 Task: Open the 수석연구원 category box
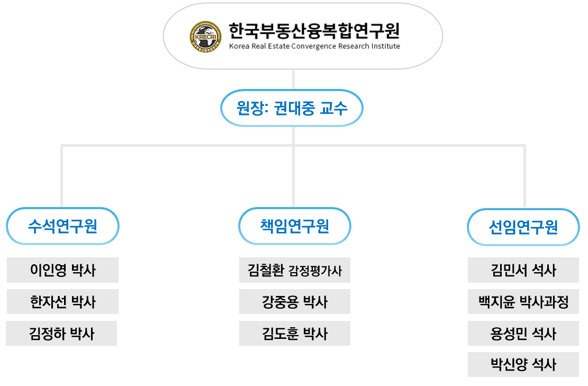62,227
